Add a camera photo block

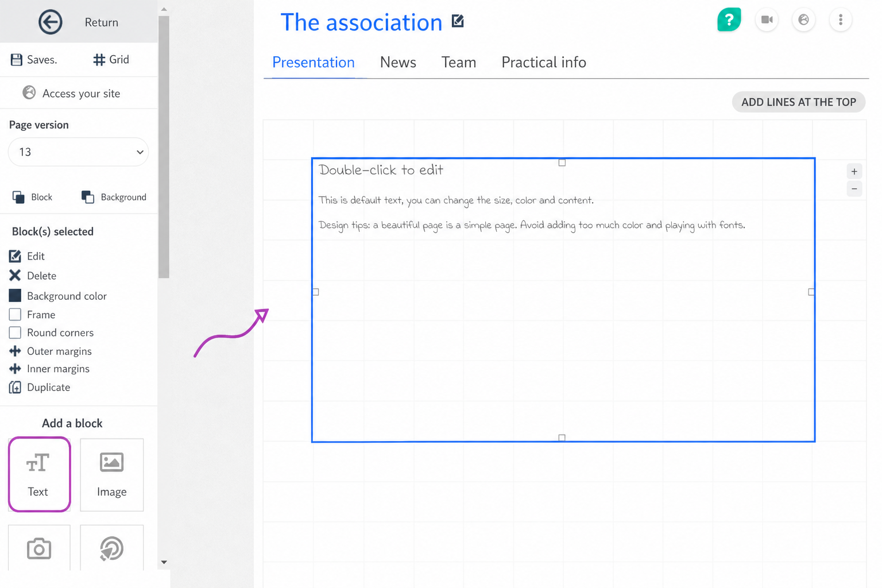(39, 548)
